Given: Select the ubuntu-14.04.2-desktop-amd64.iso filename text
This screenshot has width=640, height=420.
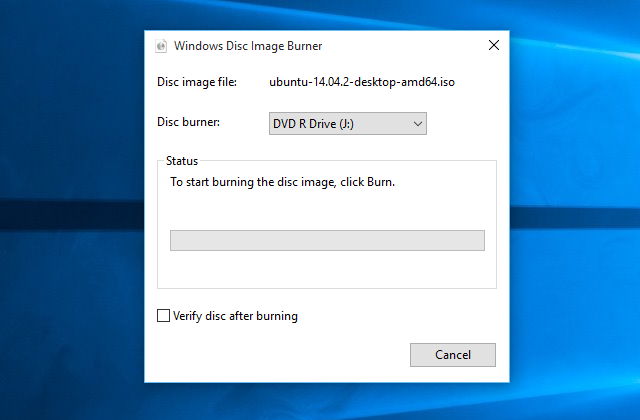Looking at the screenshot, I should coord(362,82).
